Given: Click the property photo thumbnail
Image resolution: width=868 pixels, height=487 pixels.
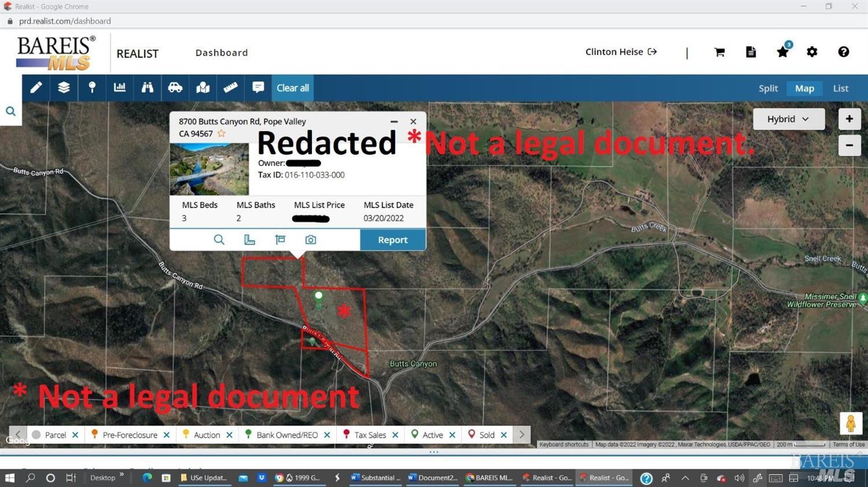Looking at the screenshot, I should pyautogui.click(x=209, y=169).
